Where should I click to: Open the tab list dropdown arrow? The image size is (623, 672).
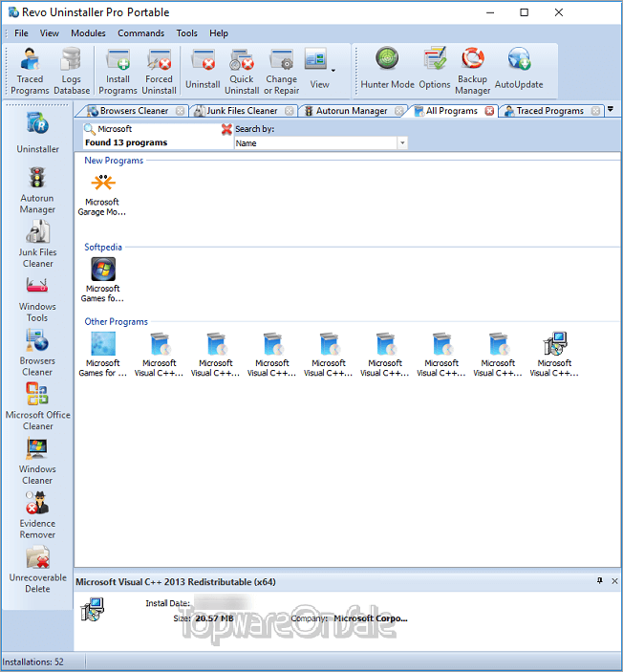click(x=611, y=109)
